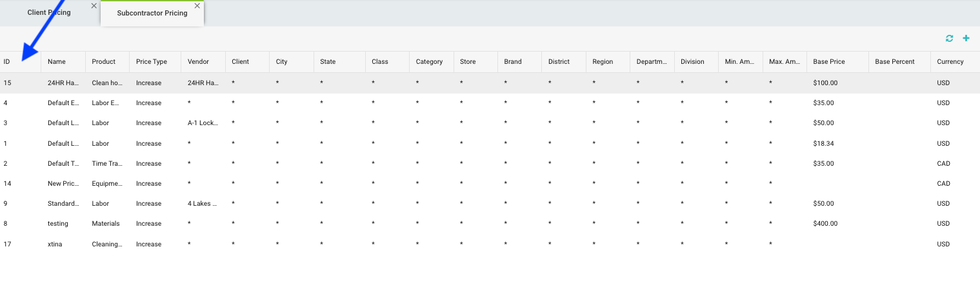
Task: Close the Client Pricing tab
Action: click(94, 6)
